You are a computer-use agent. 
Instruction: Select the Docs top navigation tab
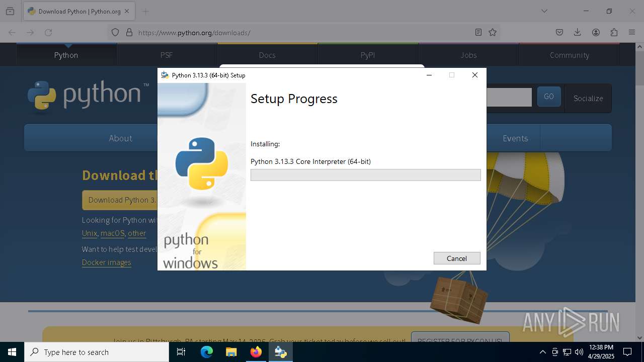tap(267, 55)
